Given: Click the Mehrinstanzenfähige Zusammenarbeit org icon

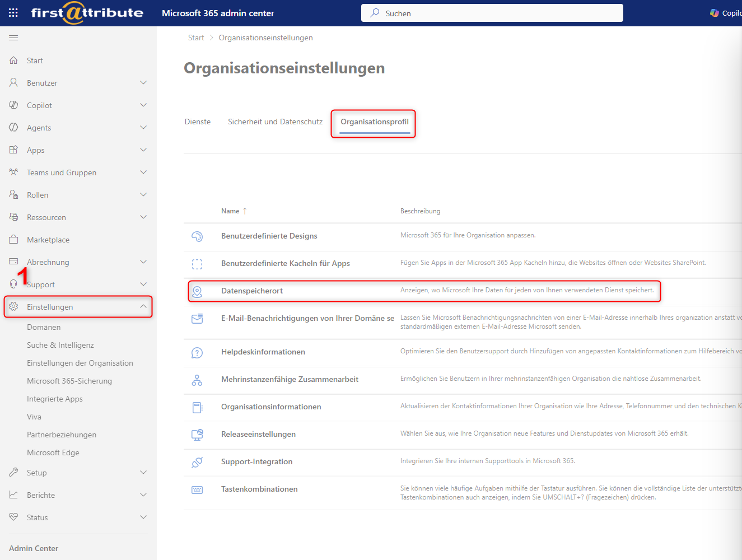Looking at the screenshot, I should coord(197,380).
